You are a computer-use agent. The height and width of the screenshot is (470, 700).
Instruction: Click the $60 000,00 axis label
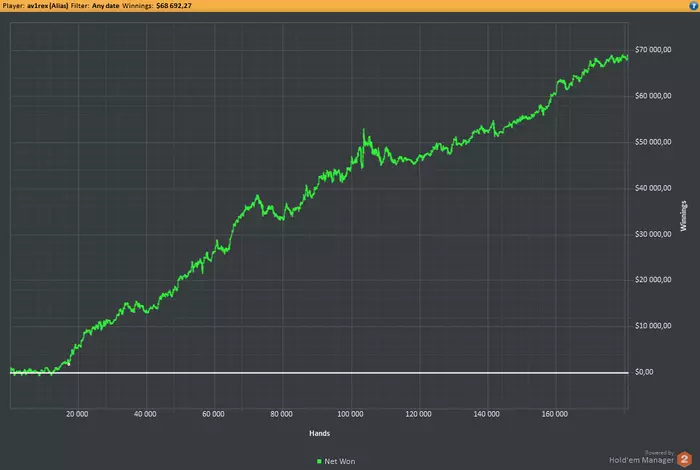pyautogui.click(x=653, y=96)
